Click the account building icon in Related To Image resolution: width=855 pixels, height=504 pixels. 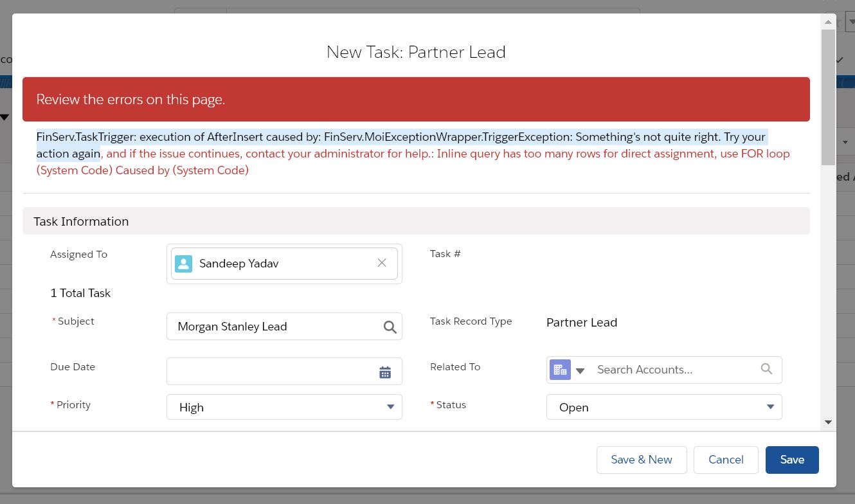[x=560, y=370]
